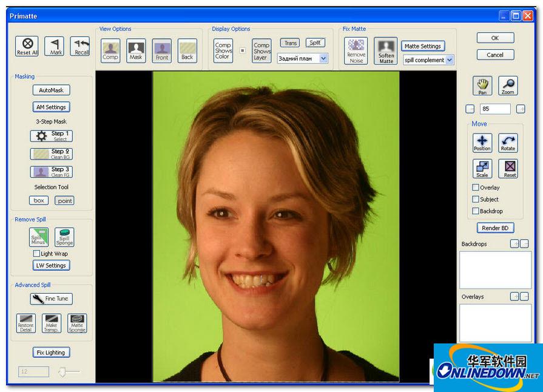
Task: Click the Fix Lighting button
Action: (x=51, y=353)
